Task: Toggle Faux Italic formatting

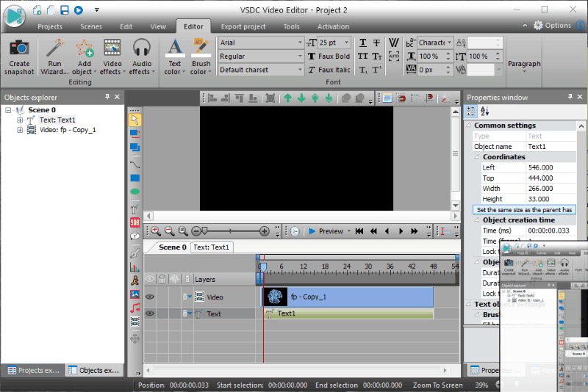Action: click(329, 70)
